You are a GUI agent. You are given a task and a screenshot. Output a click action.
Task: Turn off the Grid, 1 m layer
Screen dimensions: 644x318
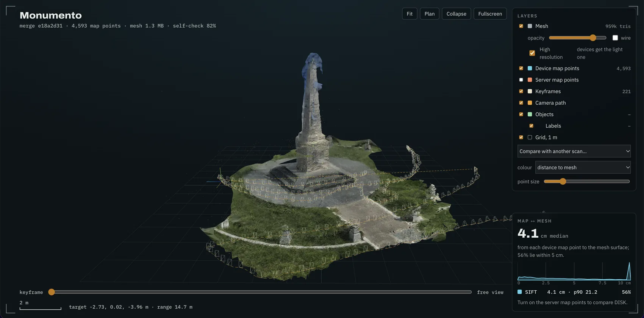click(521, 137)
